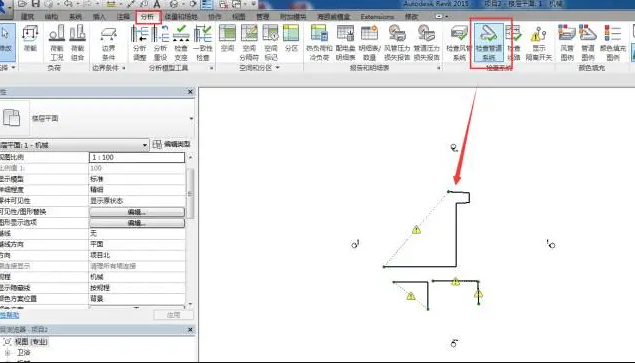Click 编辑 button for 可见性/图形替换
The image size is (635, 363).
click(x=137, y=212)
